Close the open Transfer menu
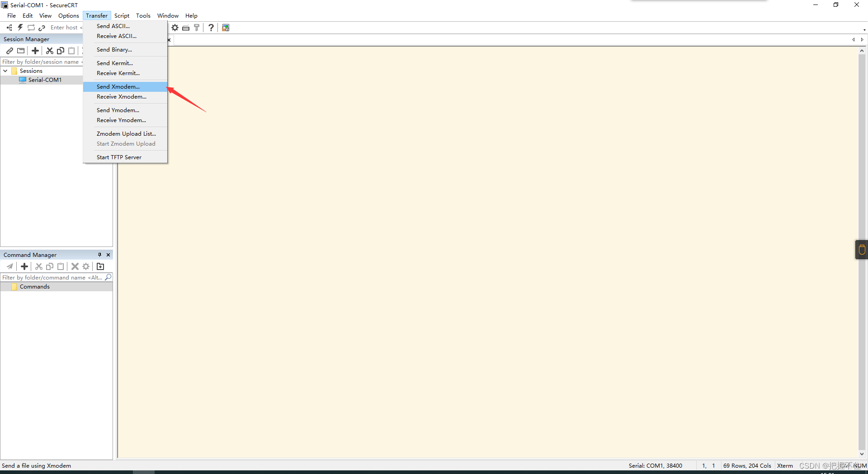The width and height of the screenshot is (868, 474). (97, 15)
